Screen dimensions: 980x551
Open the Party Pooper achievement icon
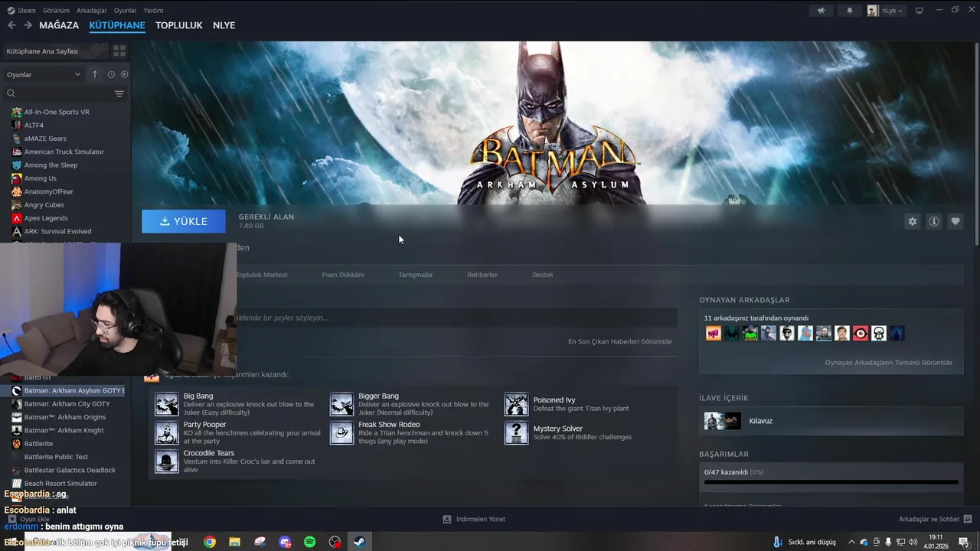click(x=167, y=432)
